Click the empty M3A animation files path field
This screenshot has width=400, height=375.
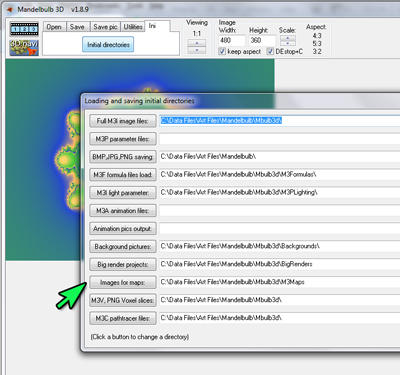coord(279,211)
